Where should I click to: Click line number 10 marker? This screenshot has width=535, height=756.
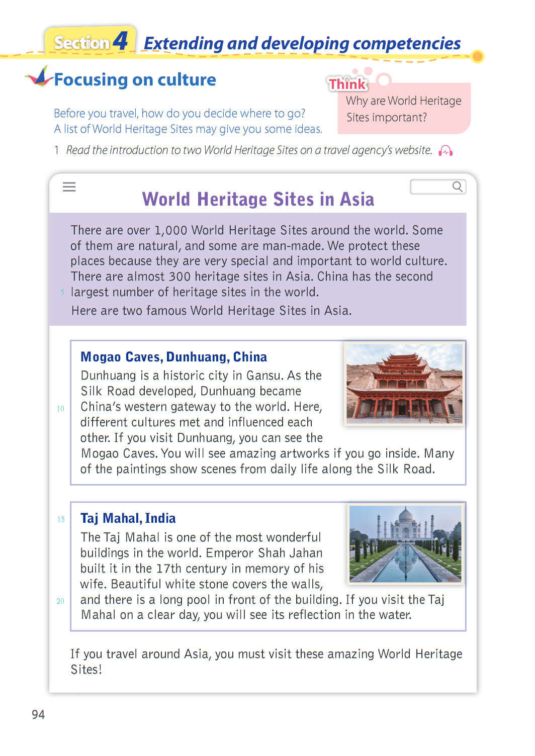pyautogui.click(x=60, y=409)
